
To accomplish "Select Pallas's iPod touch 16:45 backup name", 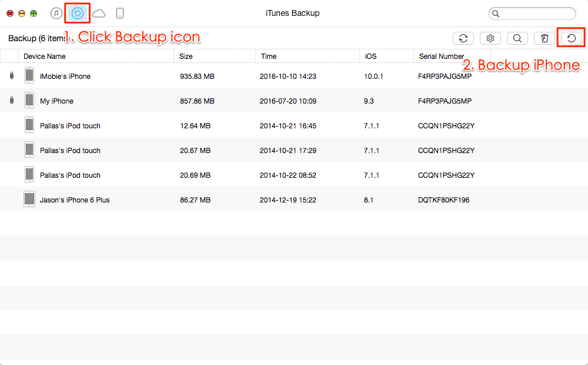I will (70, 126).
